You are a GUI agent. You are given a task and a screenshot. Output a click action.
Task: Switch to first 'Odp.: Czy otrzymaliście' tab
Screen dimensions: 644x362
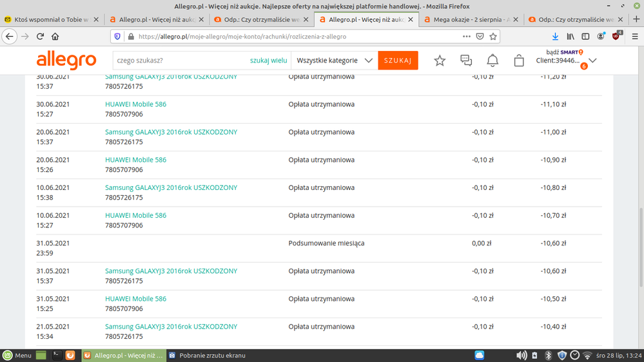tap(261, 19)
